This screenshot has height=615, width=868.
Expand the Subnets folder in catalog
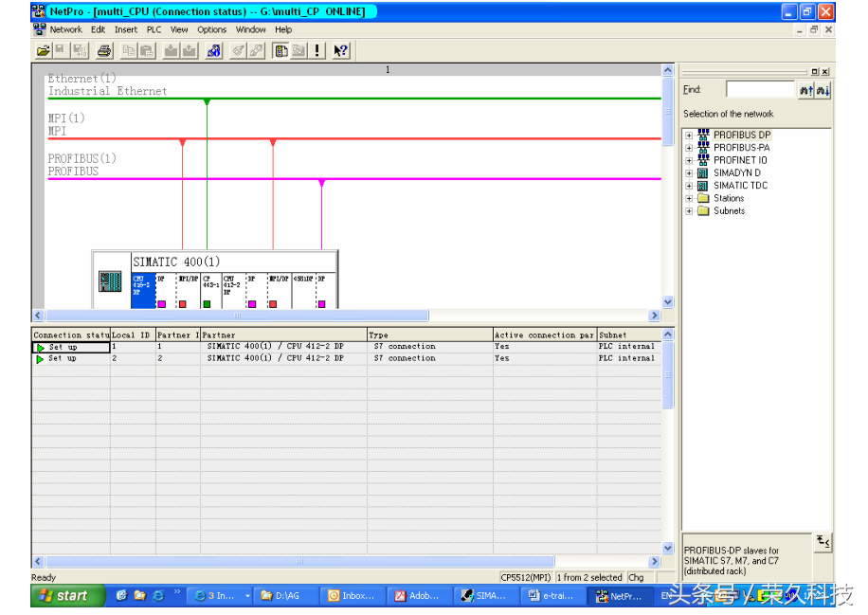tap(689, 211)
